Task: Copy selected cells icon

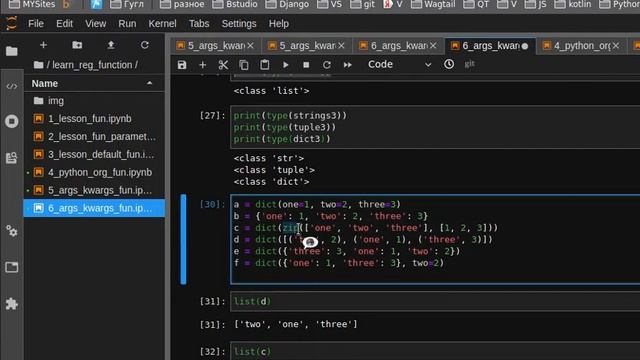Action: tap(244, 64)
